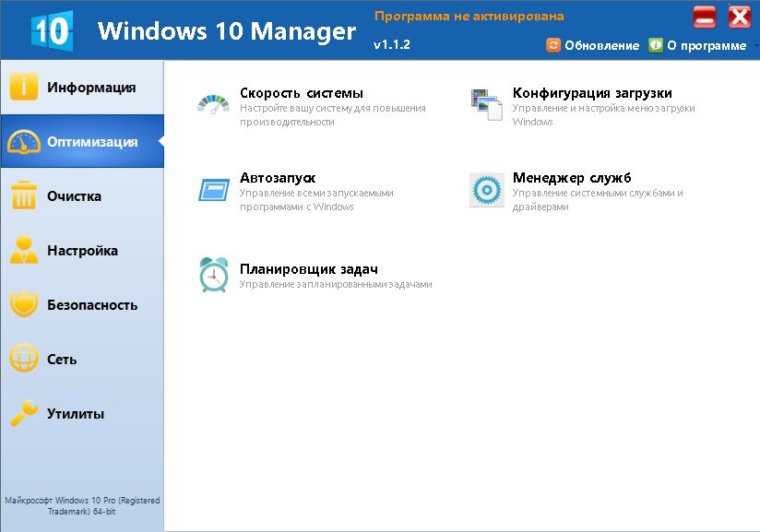Click the Скорость системы description text
The width and height of the screenshot is (760, 532).
tap(332, 115)
